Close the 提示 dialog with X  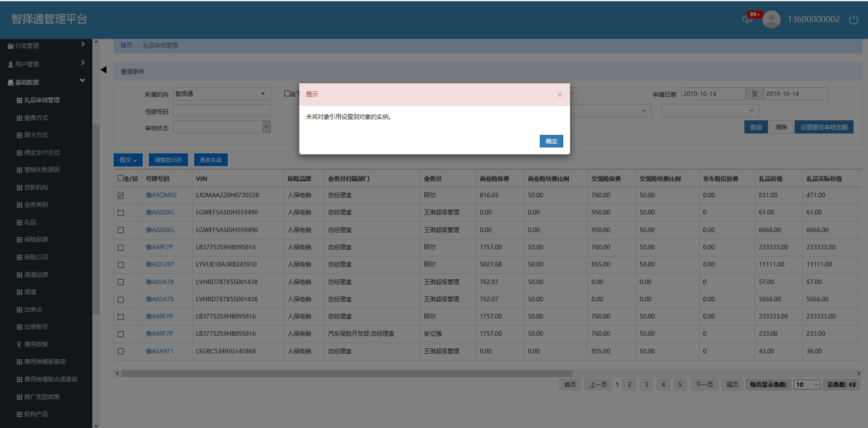click(559, 95)
